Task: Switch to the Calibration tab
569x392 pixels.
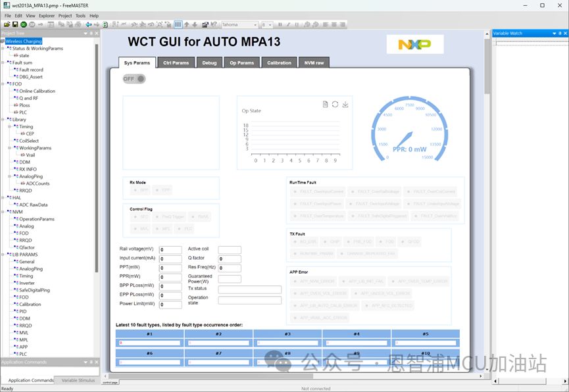Action: click(279, 62)
